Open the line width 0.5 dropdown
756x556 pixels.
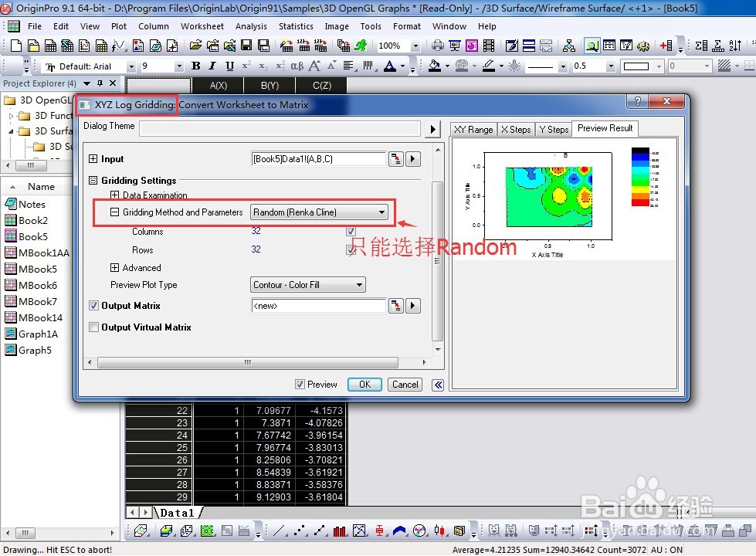click(612, 66)
